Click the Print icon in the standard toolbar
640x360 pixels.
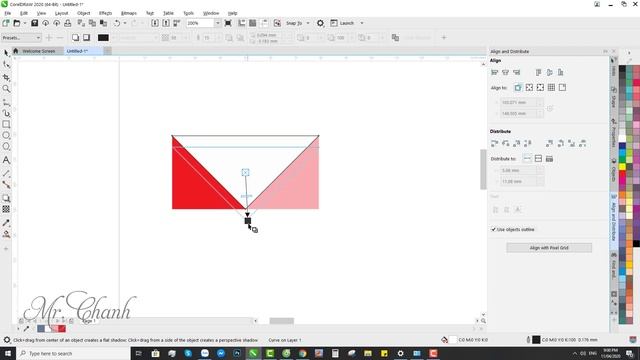[68, 23]
